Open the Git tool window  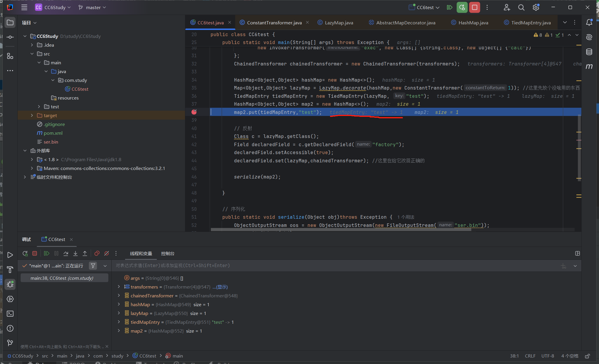click(x=10, y=343)
